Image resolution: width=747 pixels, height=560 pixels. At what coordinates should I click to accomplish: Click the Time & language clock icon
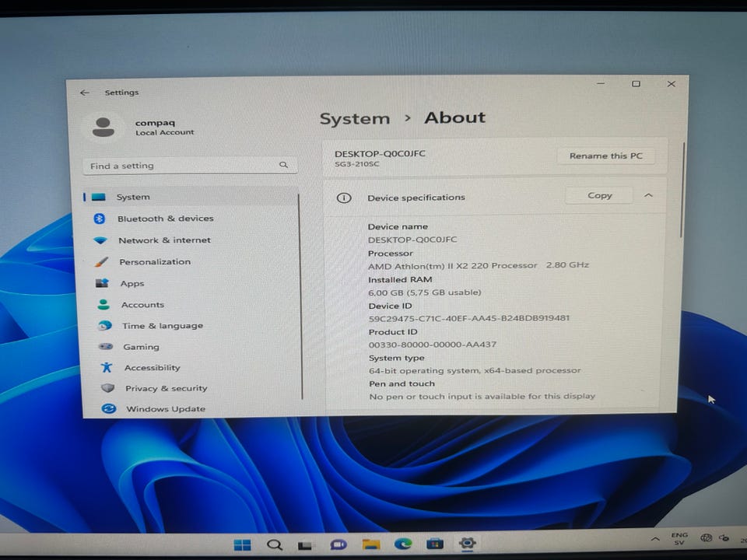(x=105, y=326)
